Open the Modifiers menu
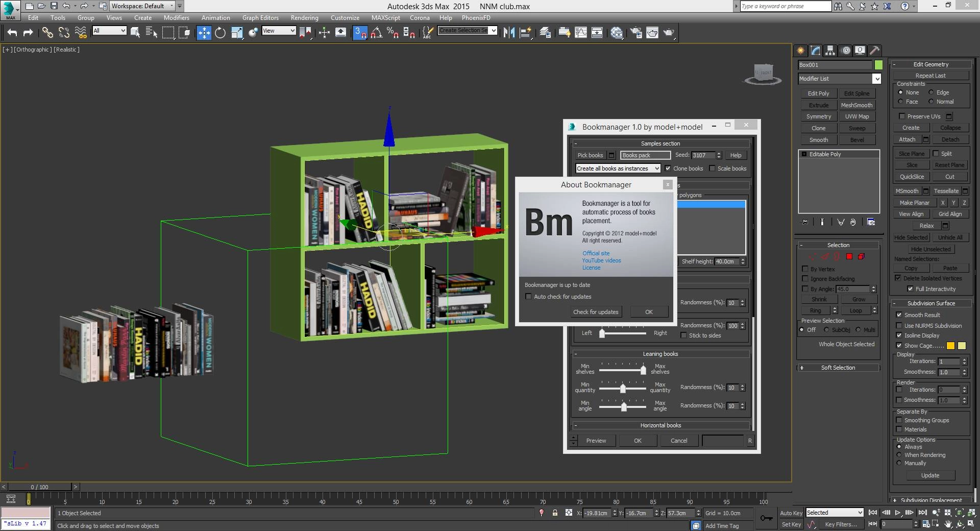Screen dimensions: 980x531 (x=176, y=17)
